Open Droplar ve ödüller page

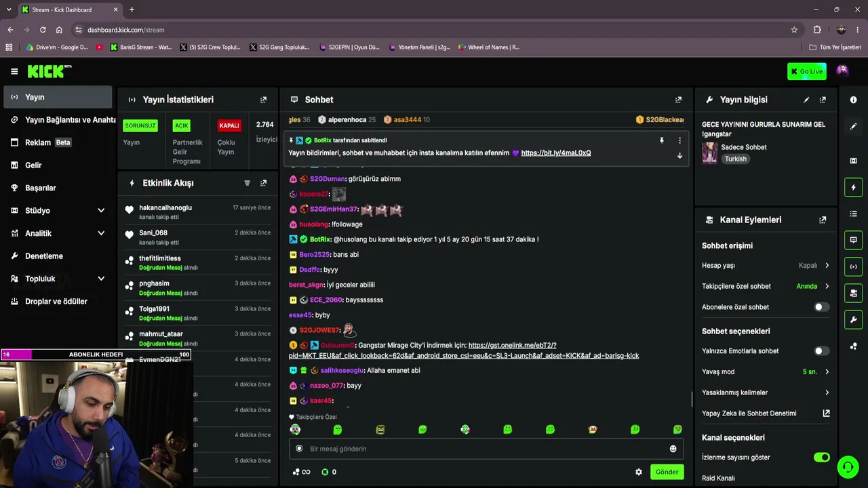click(58, 302)
